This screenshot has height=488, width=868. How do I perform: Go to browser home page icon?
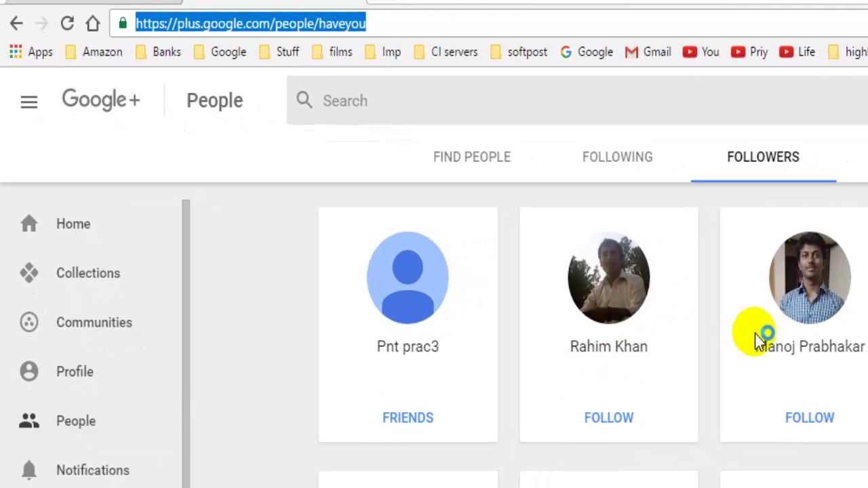pos(93,24)
